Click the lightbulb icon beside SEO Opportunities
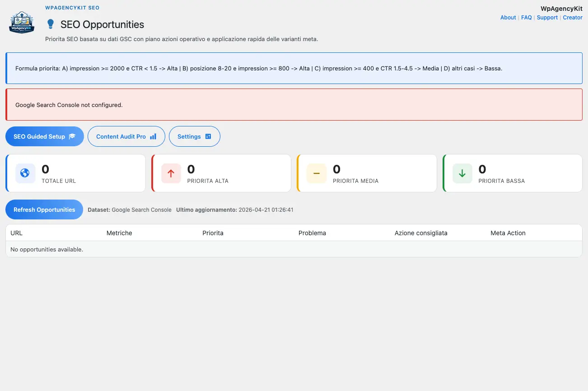 51,24
